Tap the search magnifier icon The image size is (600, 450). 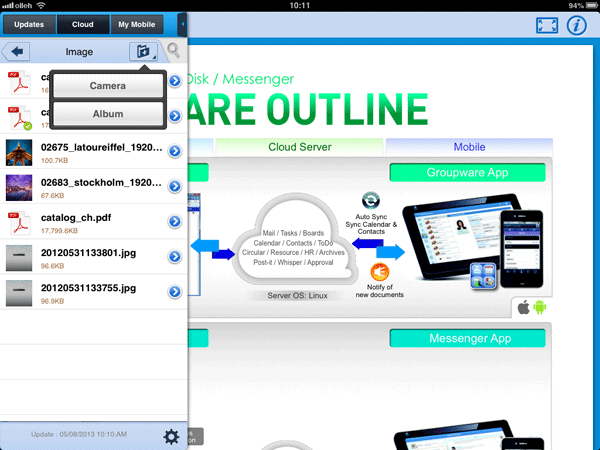coord(174,50)
